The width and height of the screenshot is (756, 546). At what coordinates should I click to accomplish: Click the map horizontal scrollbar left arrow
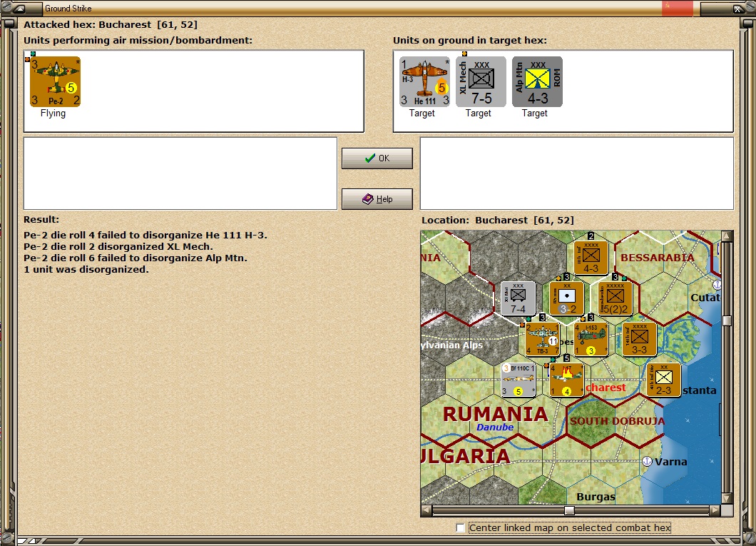click(426, 510)
